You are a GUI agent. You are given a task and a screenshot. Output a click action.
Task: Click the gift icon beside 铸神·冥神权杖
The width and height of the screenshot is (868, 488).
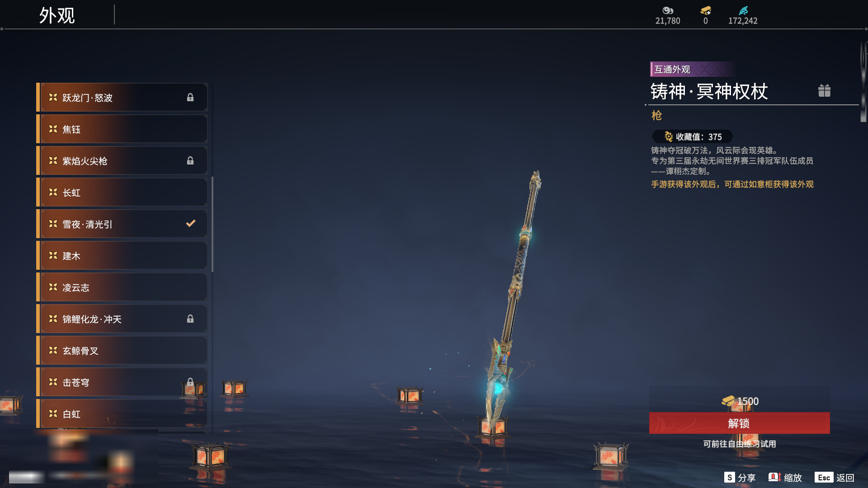point(824,91)
